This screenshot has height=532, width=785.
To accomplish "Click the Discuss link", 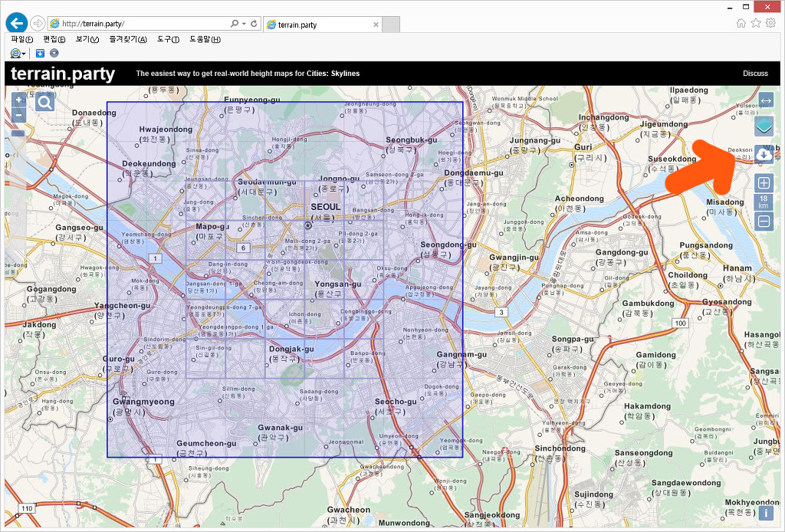I will (x=755, y=74).
